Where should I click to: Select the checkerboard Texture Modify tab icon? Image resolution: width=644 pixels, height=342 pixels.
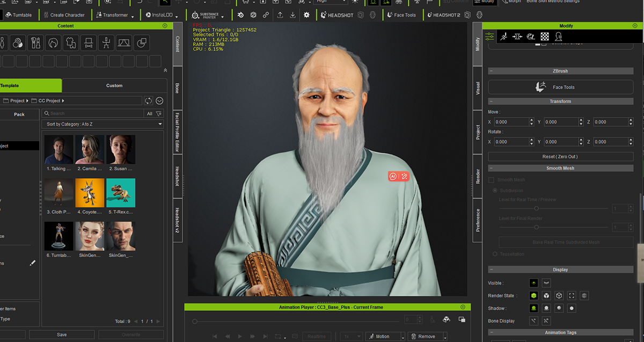pos(545,37)
